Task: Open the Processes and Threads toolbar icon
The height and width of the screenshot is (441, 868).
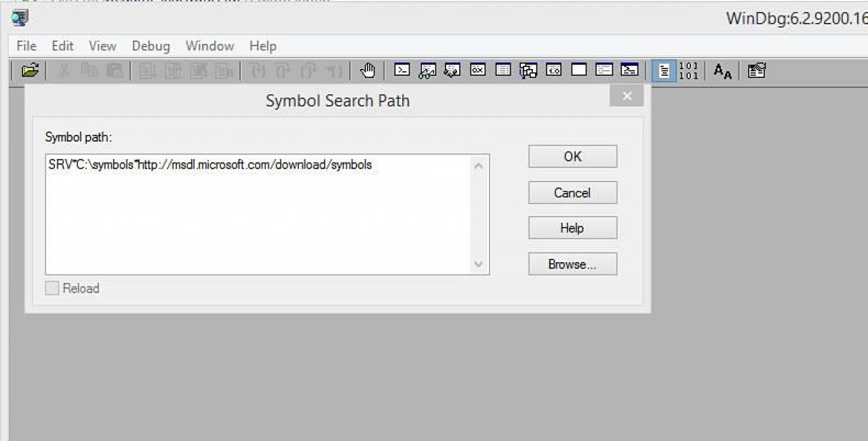Action: [x=604, y=70]
